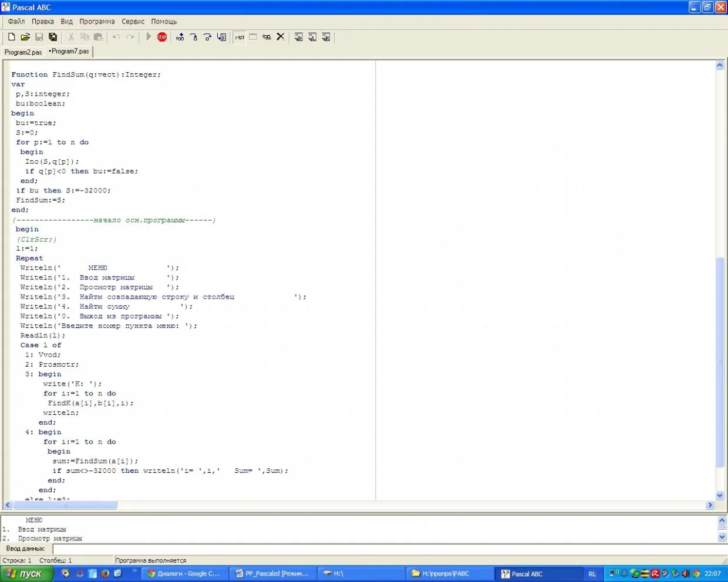728x582 pixels.
Task: Click the RL language indicator in taskbar
Action: click(x=592, y=574)
